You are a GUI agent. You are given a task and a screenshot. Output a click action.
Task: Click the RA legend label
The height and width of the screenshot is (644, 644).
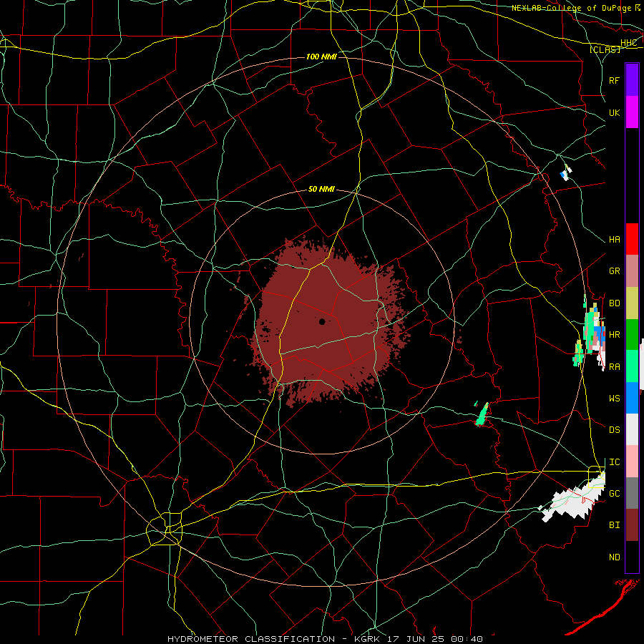click(614, 367)
